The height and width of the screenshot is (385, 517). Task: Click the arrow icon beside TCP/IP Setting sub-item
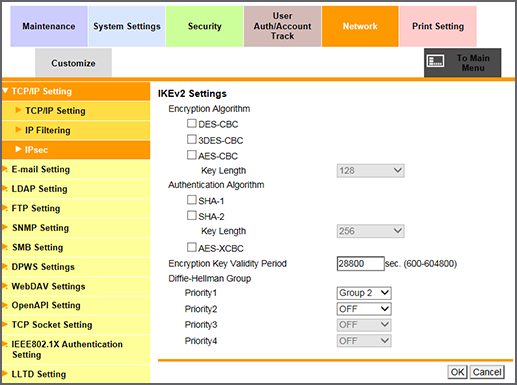click(18, 110)
